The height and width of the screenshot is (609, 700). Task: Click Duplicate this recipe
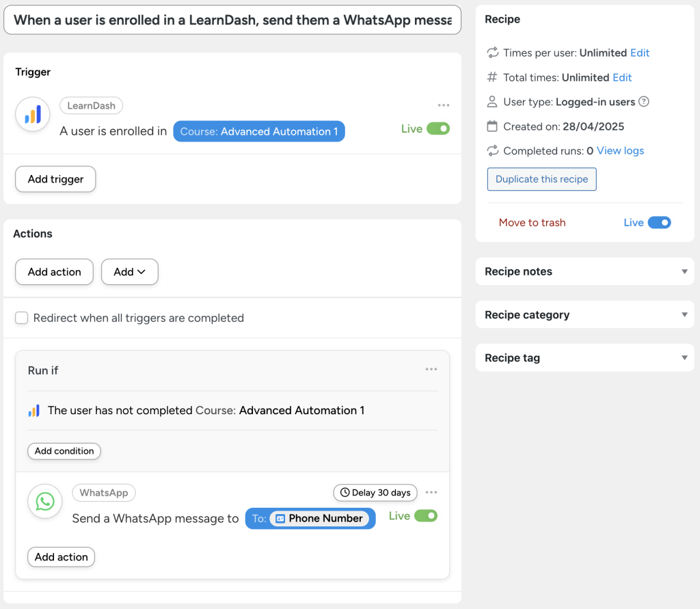click(541, 179)
